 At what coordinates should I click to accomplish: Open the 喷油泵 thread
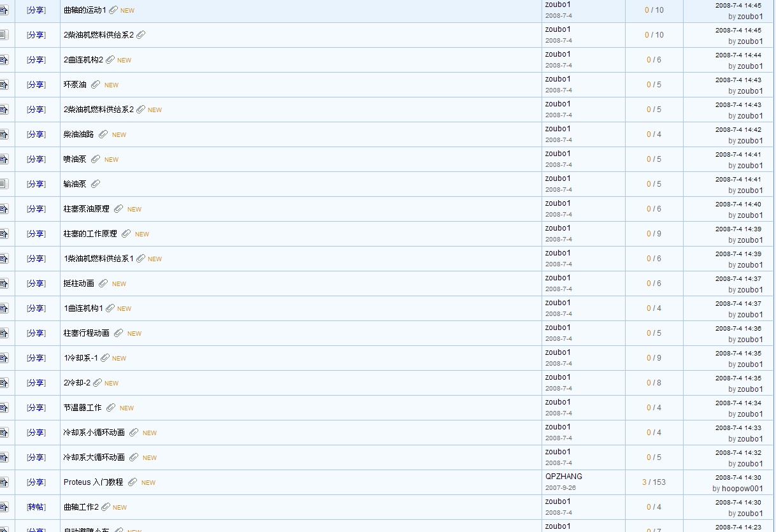75,159
